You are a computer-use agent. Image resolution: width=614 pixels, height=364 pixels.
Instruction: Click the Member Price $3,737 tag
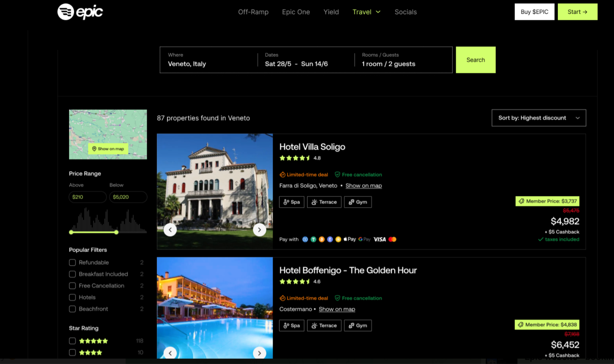[547, 201]
